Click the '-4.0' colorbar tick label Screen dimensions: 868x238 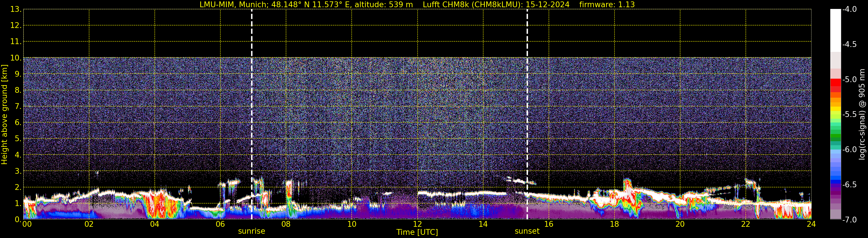[850, 10]
